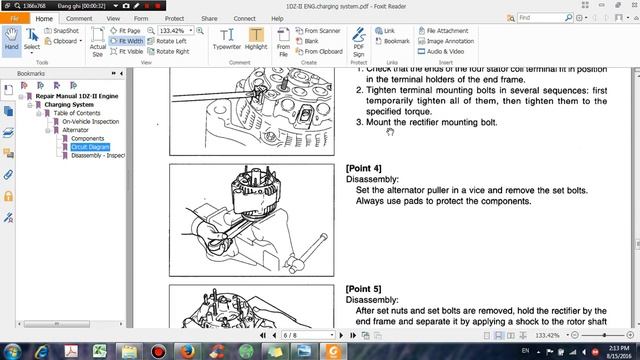Open the Layers side panel icon
Screen dimensions: 640x360
pyautogui.click(x=8, y=132)
